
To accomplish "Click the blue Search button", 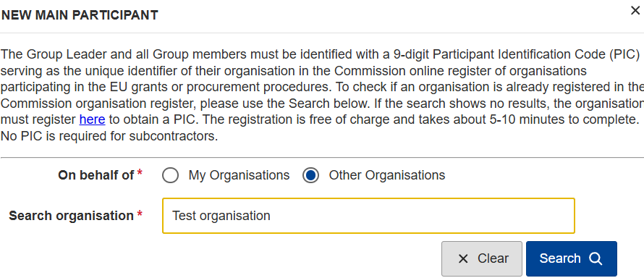I will [x=572, y=258].
